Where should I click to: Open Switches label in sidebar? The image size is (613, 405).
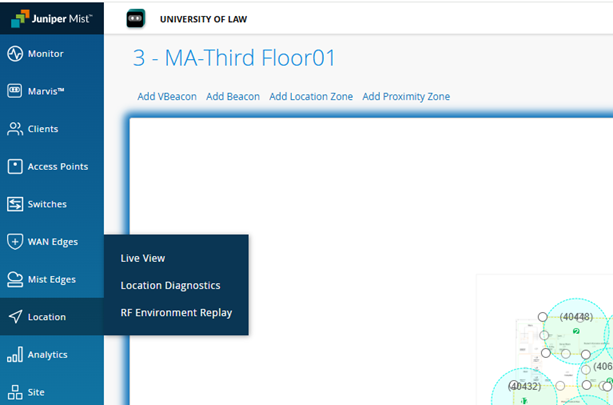[47, 204]
